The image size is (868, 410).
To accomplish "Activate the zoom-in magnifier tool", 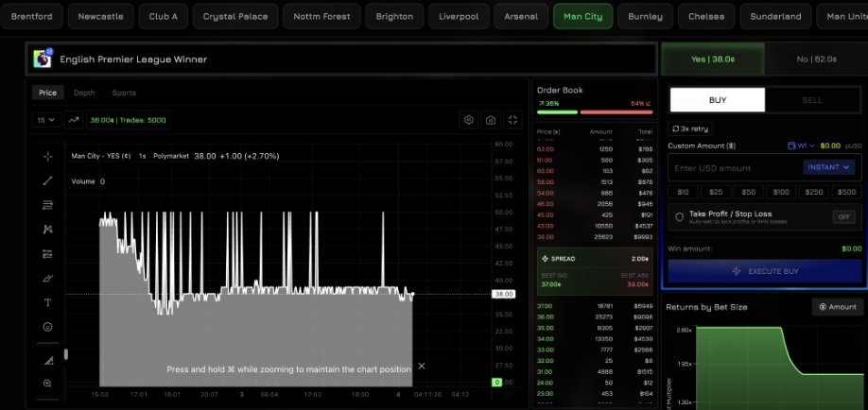I will (47, 383).
